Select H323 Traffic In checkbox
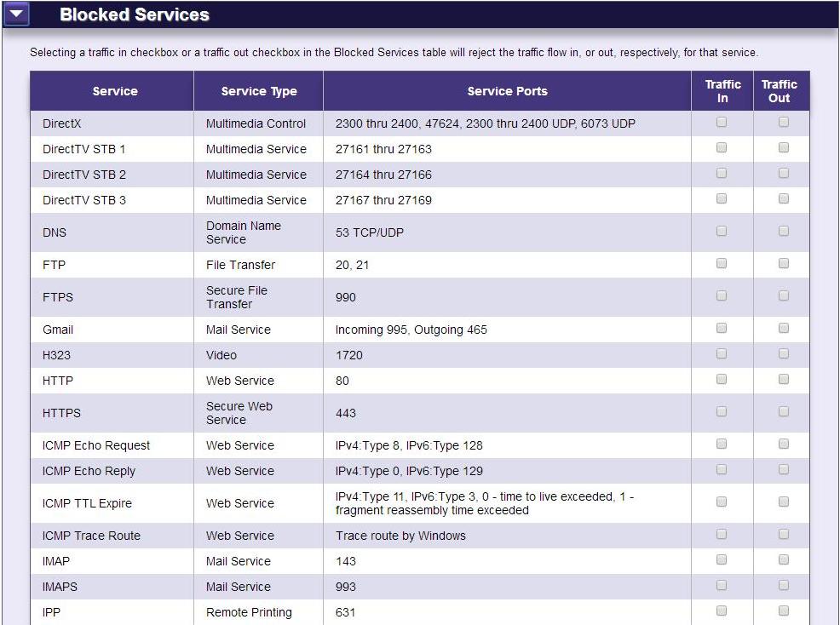This screenshot has height=625, width=840. pyautogui.click(x=722, y=353)
